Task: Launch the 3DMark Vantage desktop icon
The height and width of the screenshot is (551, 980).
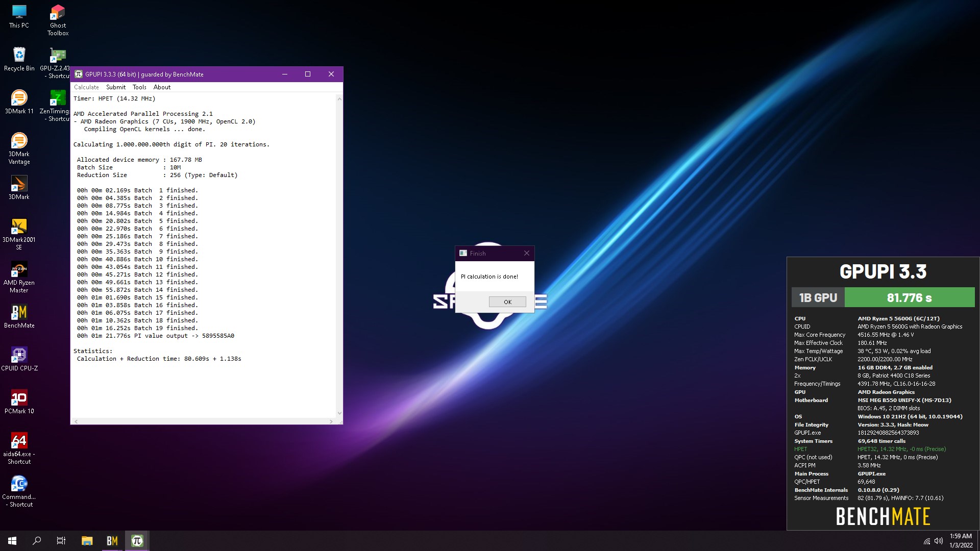Action: coord(19,148)
